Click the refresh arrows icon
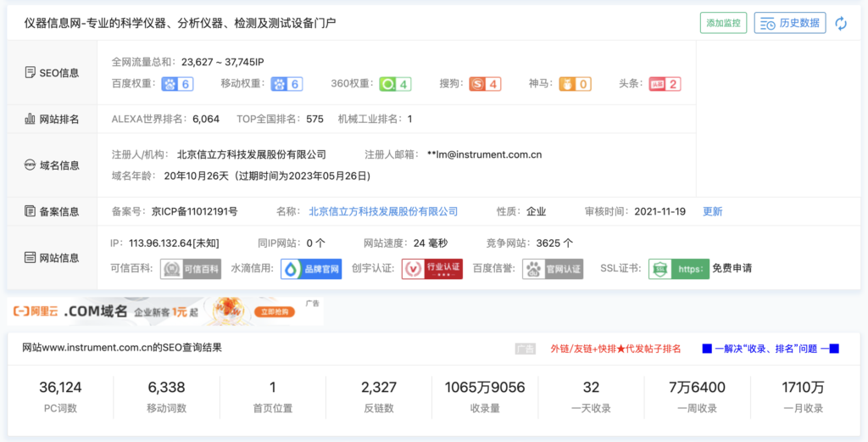The width and height of the screenshot is (868, 442). pyautogui.click(x=841, y=23)
